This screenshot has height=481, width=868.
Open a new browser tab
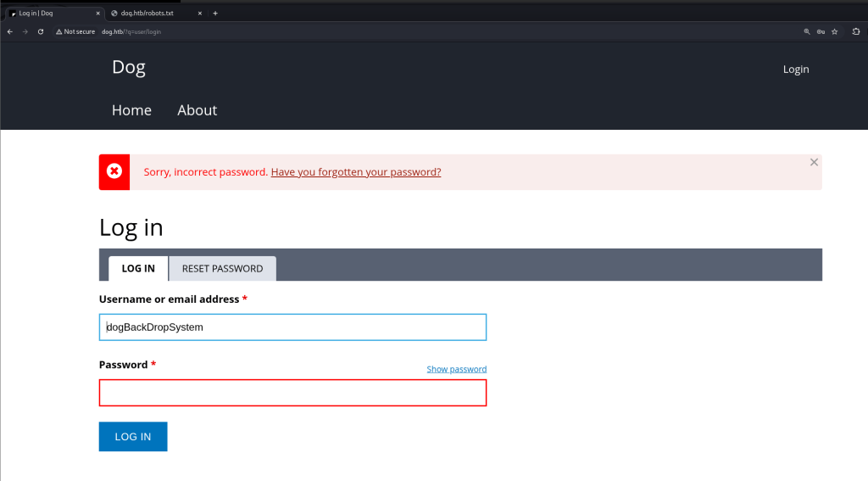pos(215,13)
